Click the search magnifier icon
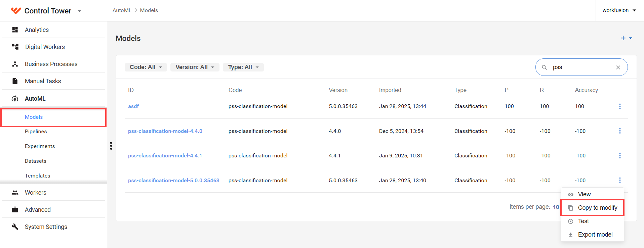Screen dimensions: 644x248 point(544,67)
